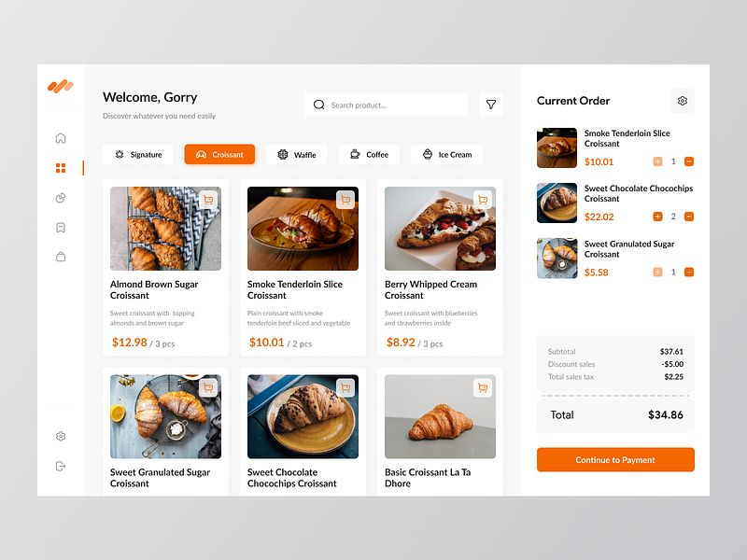
Task: Add Berry Whipped Cream Croissant to cart
Action: coord(483,200)
